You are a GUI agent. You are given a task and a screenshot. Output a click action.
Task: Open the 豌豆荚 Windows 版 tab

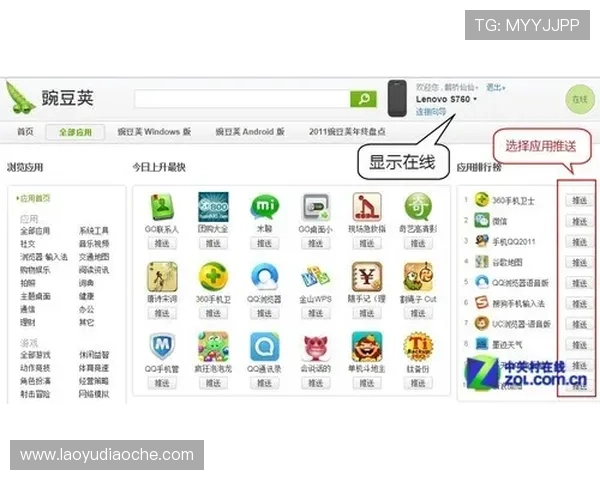point(154,132)
